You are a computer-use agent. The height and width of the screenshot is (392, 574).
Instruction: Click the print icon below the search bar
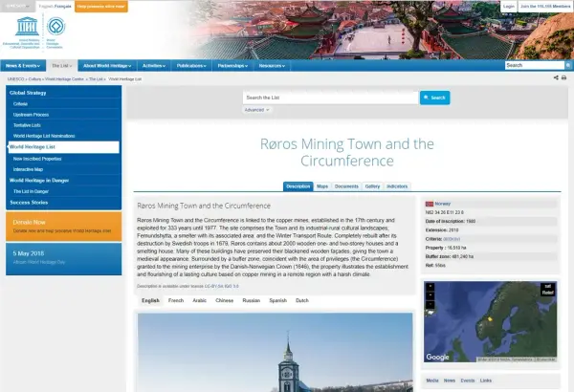(563, 77)
